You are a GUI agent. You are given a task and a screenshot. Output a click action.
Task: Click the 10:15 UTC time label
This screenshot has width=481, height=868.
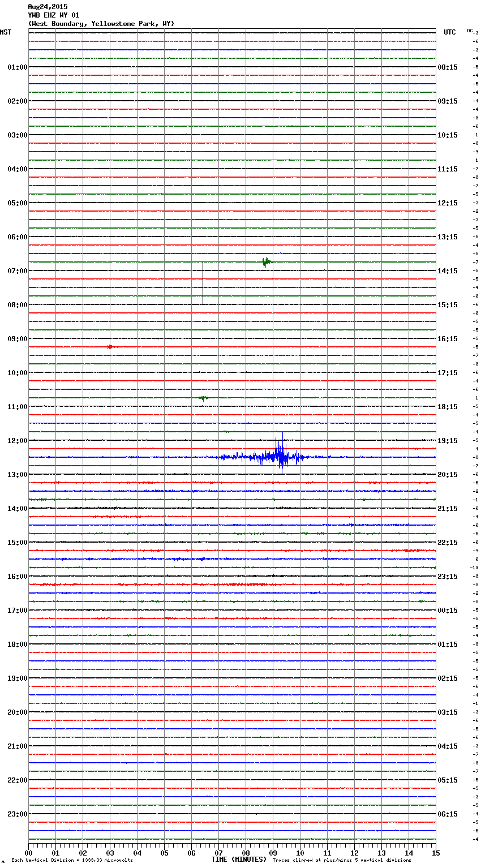pyautogui.click(x=448, y=135)
